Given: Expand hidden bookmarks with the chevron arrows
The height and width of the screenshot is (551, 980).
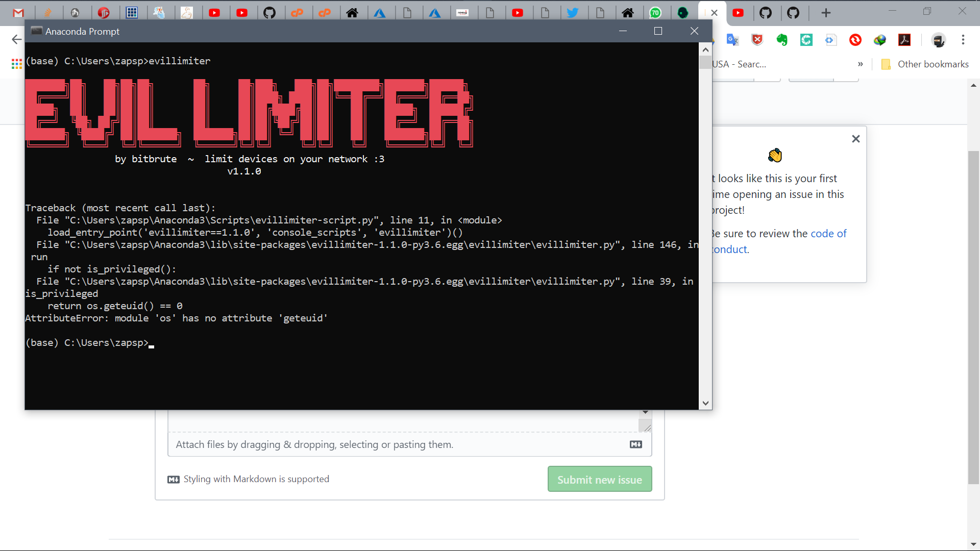Looking at the screenshot, I should [x=861, y=64].
